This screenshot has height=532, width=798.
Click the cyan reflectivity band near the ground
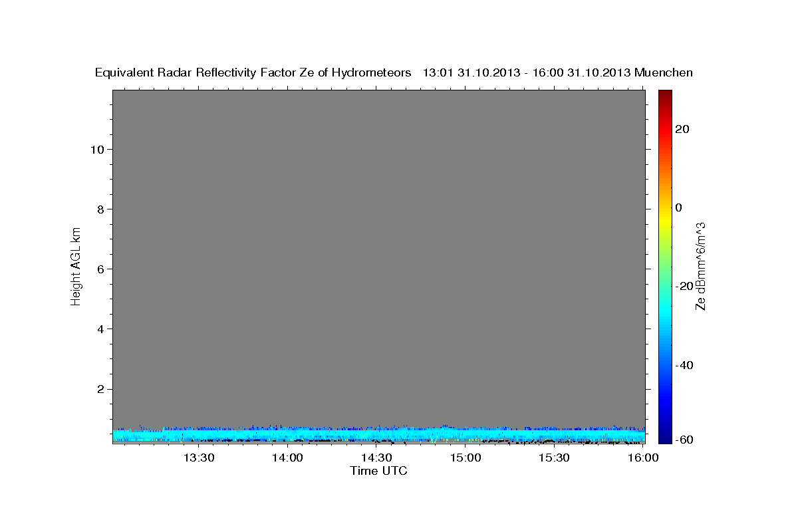point(378,435)
